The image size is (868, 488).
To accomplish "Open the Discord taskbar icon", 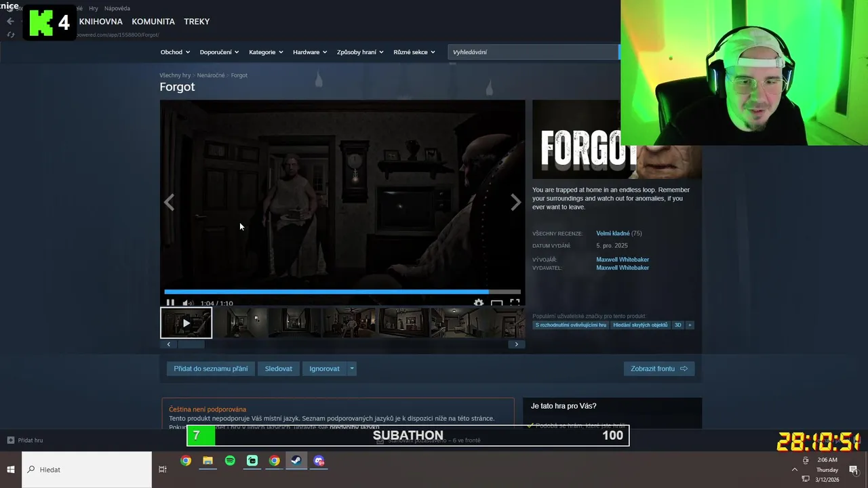I will point(319,461).
